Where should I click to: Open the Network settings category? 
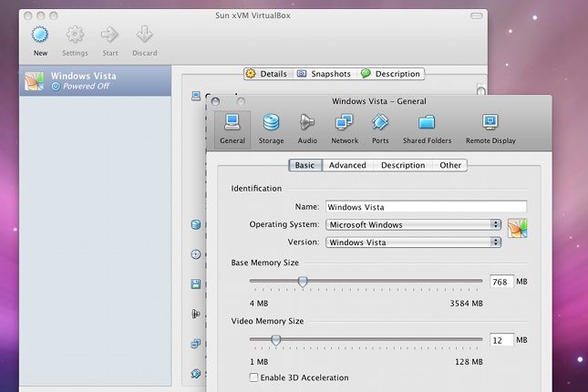345,129
